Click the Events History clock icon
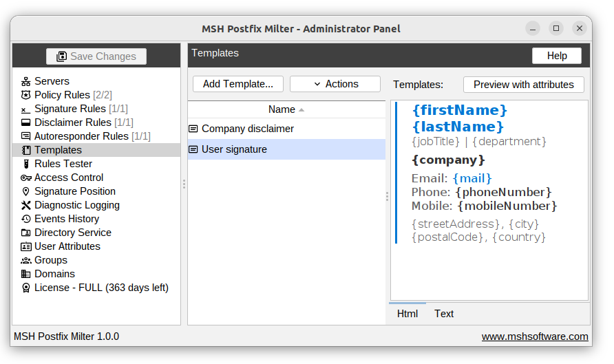614x364 pixels. [x=26, y=219]
